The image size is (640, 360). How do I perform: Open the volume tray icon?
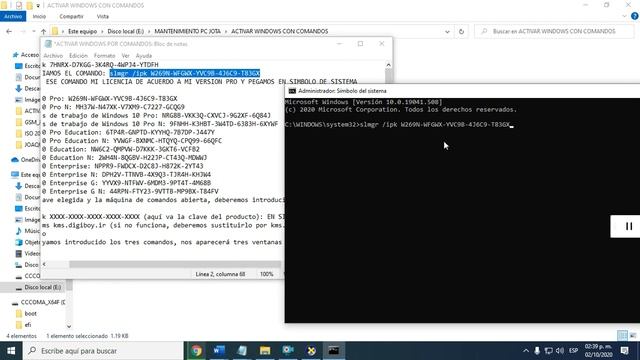560,351
